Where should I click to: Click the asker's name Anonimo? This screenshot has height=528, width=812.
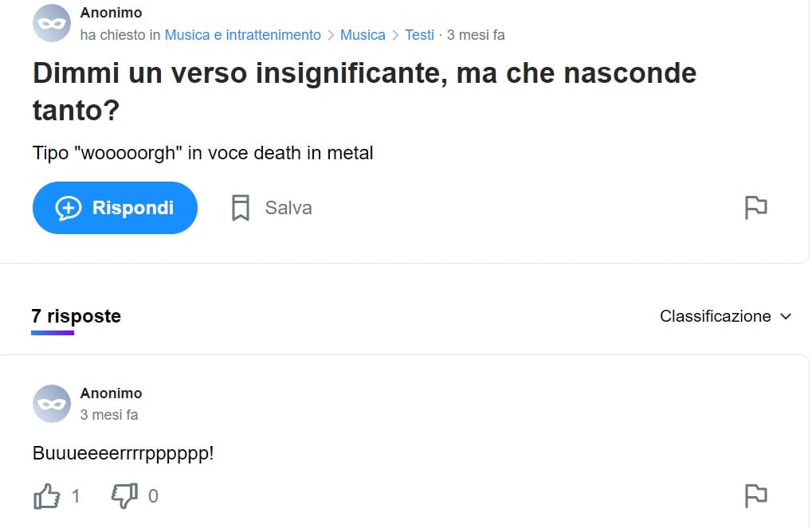pos(111,13)
